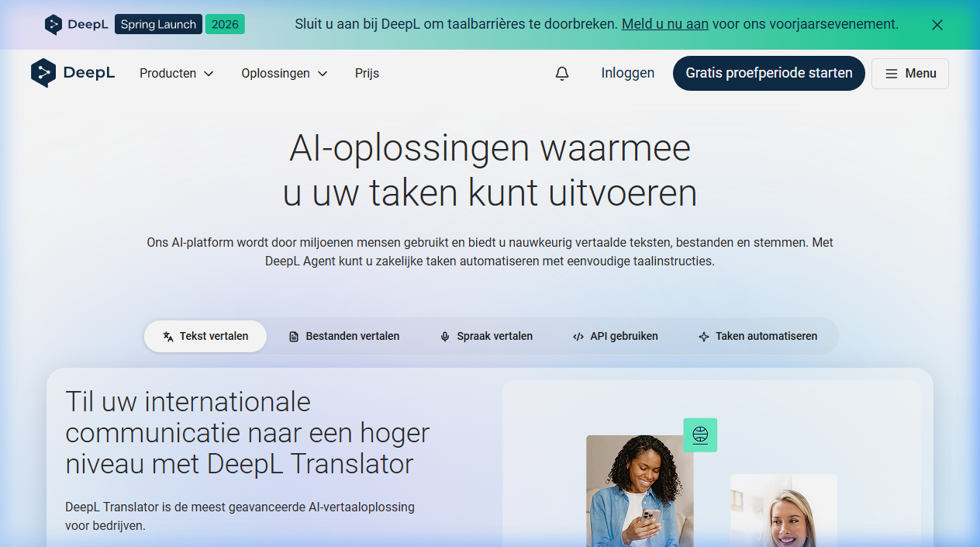Click the DeepL logo in the top banner
The image size is (980, 547).
(x=76, y=24)
